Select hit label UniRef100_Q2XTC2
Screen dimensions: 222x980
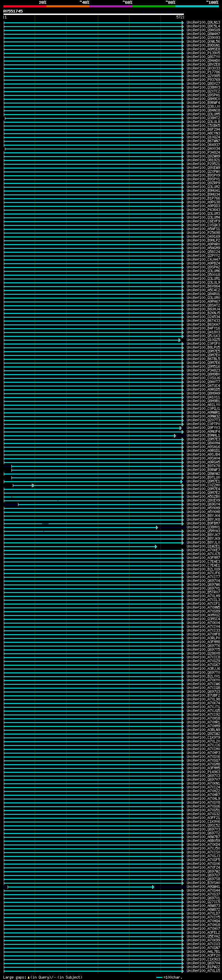203,91
